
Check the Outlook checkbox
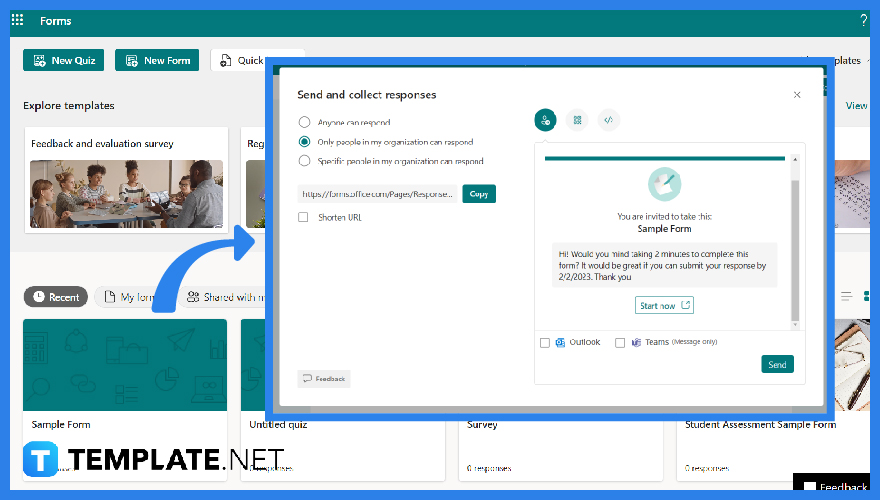[545, 343]
